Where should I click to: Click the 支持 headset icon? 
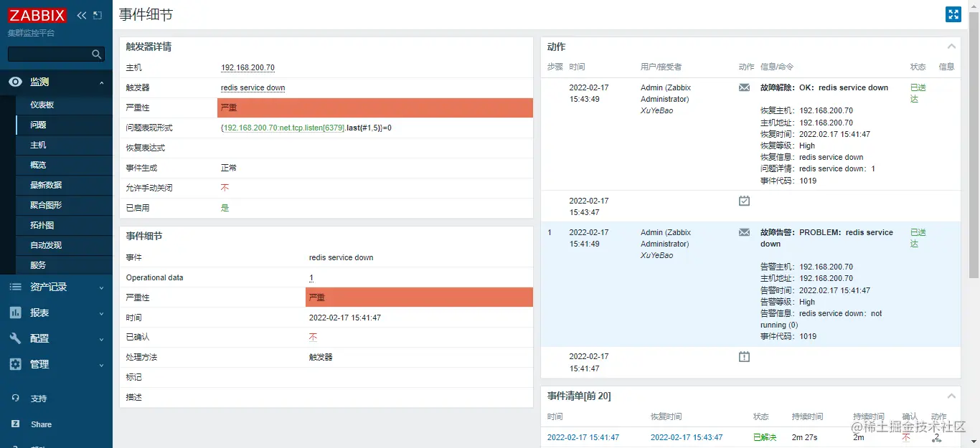pos(16,399)
